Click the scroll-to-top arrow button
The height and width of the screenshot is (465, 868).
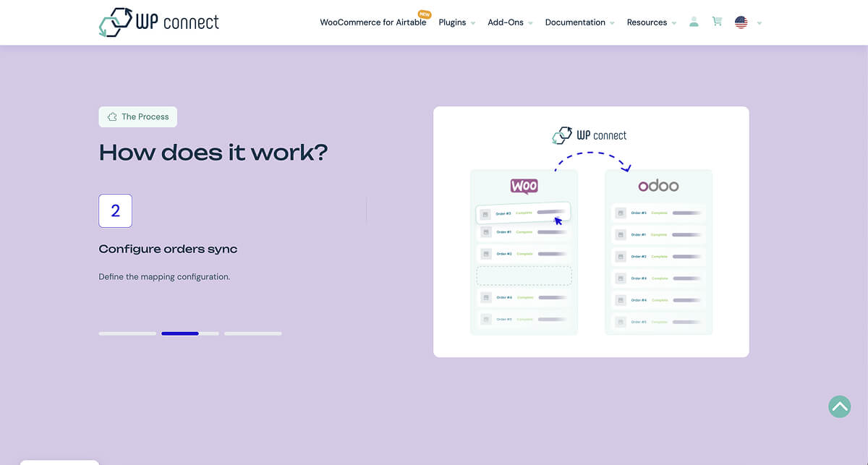(x=840, y=406)
